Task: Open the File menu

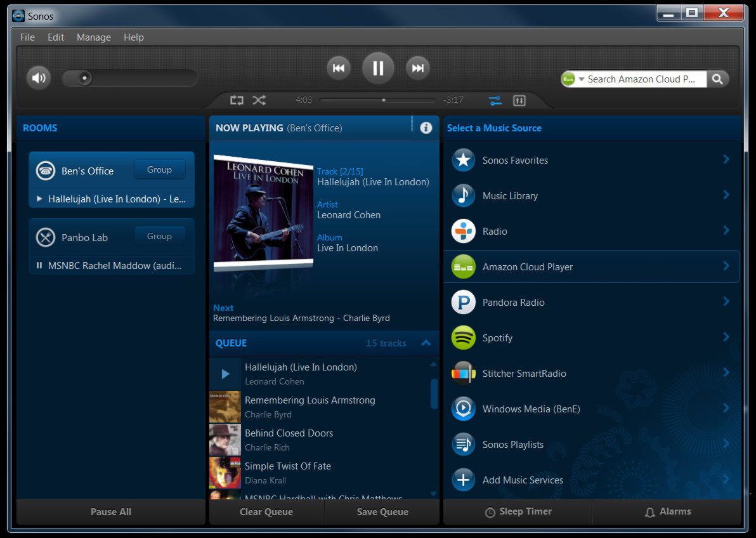Action: click(x=27, y=37)
